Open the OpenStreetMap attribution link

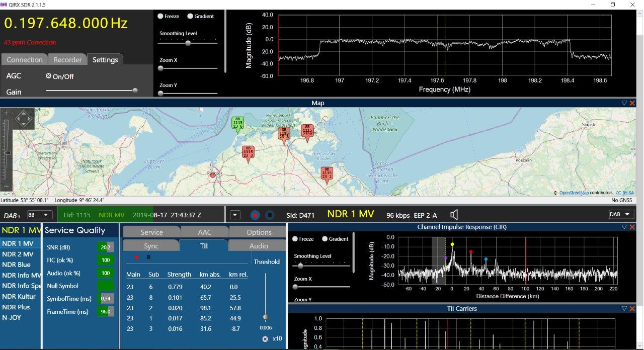(574, 193)
